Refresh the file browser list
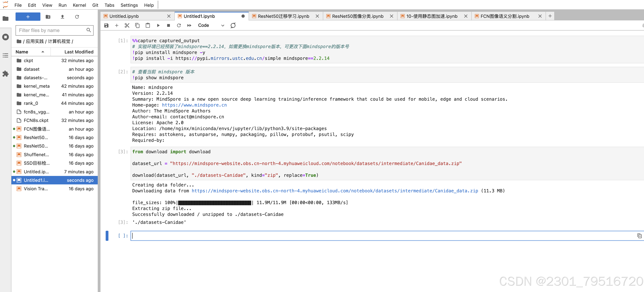Image resolution: width=644 pixels, height=292 pixels. [77, 17]
